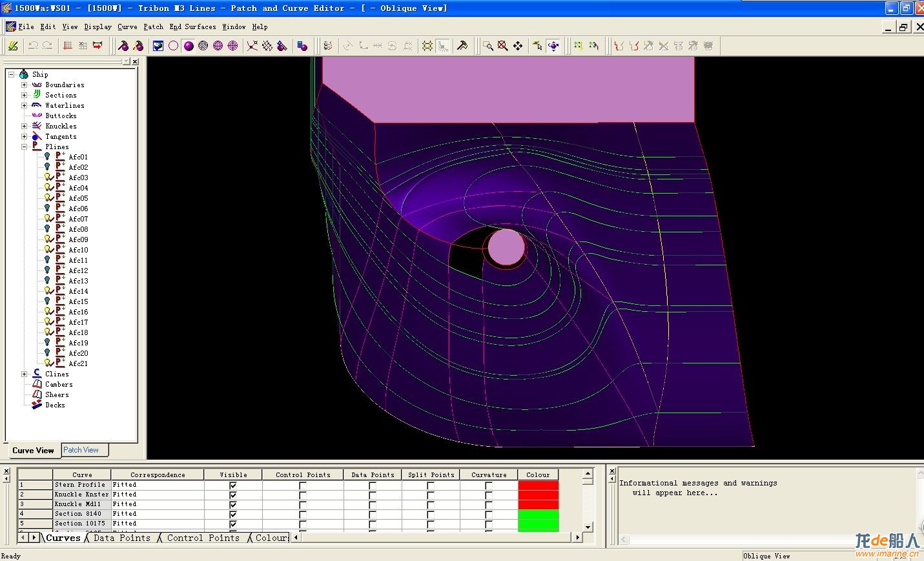
Task: Click the wireframe mesh sphere icon
Action: click(218, 46)
